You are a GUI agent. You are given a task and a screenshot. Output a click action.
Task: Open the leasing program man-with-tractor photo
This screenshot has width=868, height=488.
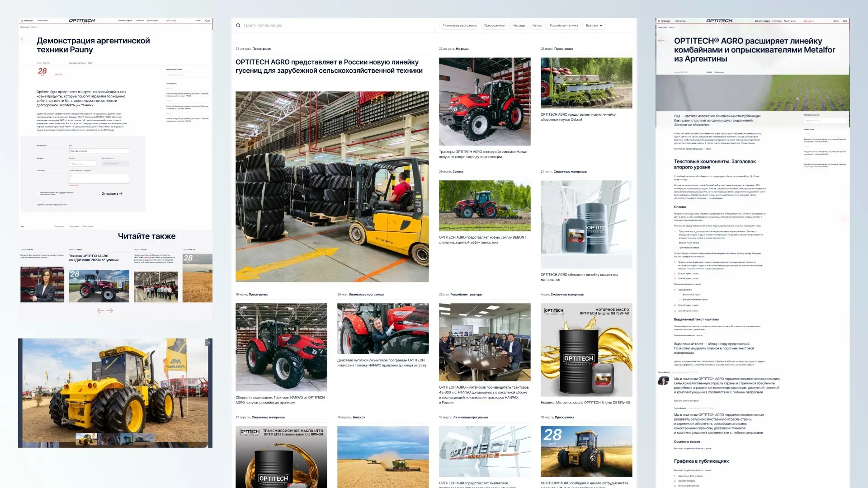point(383,328)
